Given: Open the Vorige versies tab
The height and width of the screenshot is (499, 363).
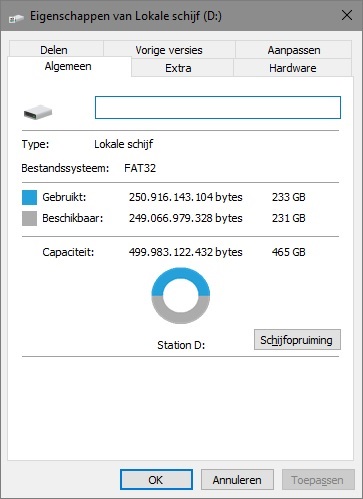Looking at the screenshot, I should pos(169,50).
